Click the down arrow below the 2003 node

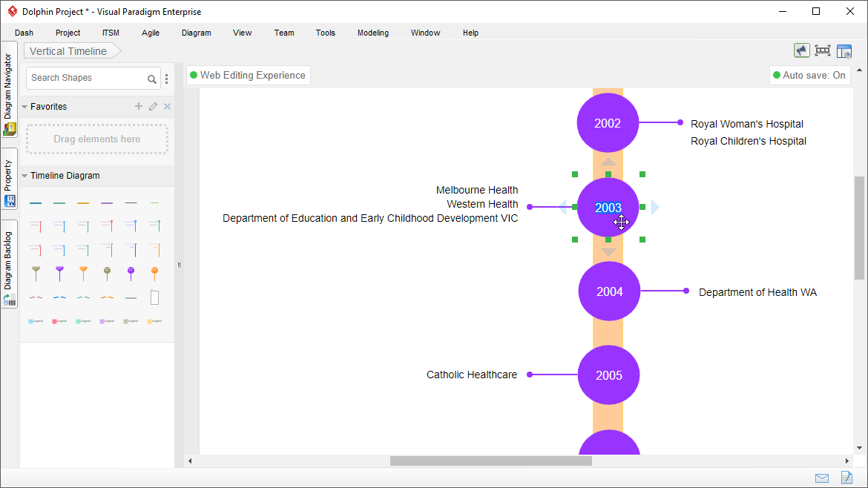[x=608, y=252]
